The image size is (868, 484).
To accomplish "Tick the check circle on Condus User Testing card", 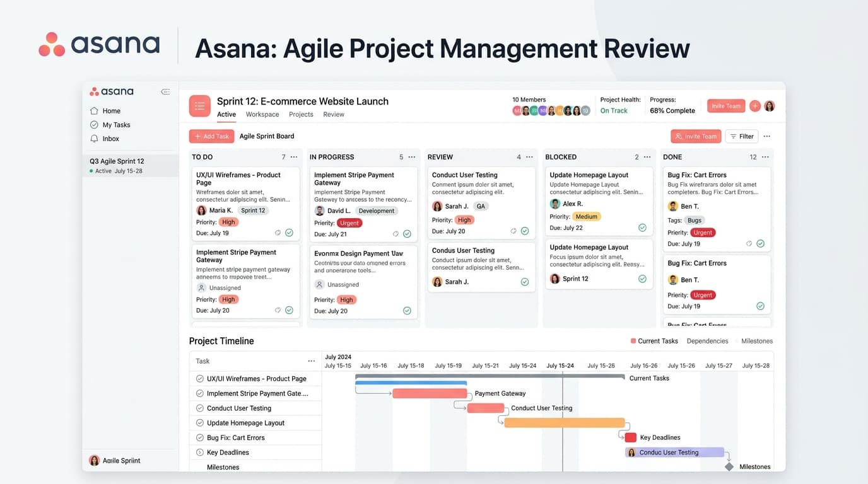I will (525, 282).
